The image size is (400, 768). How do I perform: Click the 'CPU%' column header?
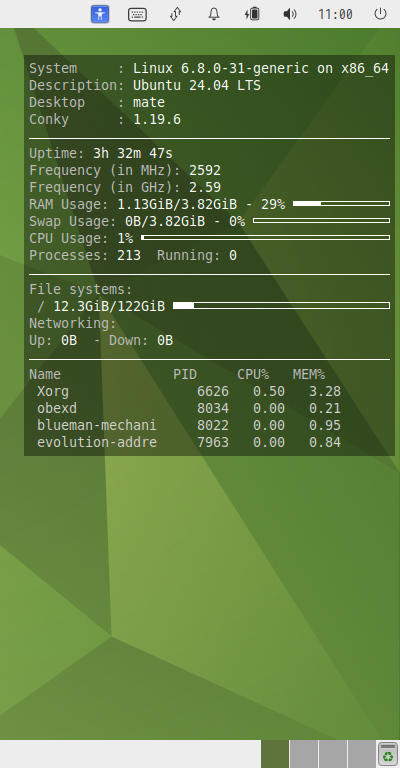pyautogui.click(x=253, y=375)
